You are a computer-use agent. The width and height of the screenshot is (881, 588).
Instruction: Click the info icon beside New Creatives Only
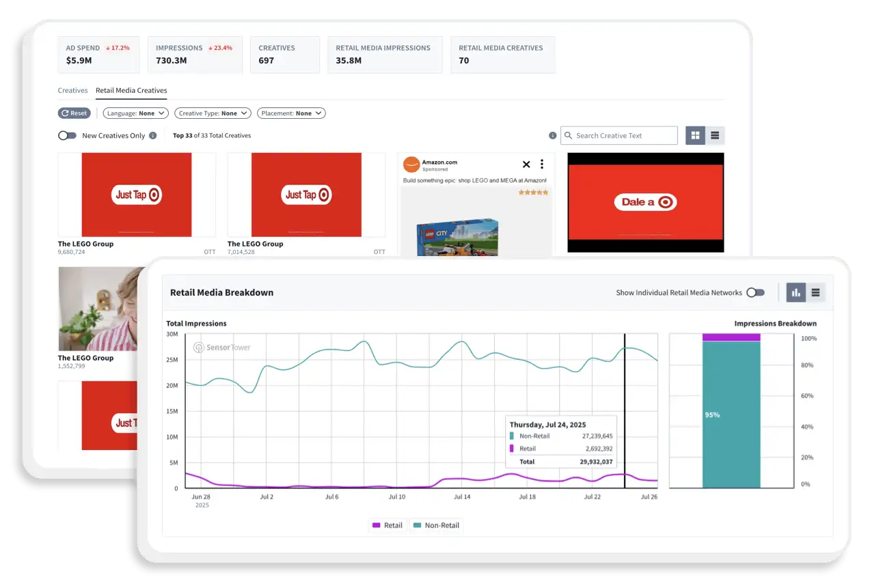point(153,135)
